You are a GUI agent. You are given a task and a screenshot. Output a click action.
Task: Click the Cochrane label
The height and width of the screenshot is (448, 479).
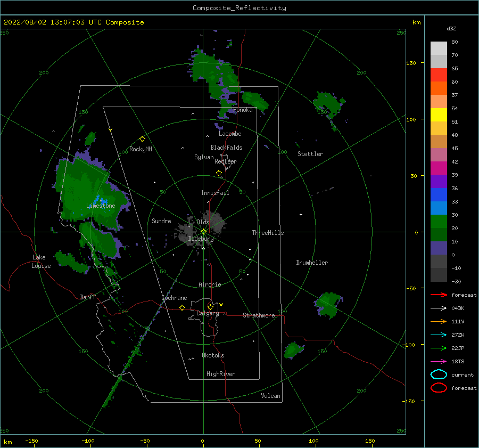174,298
